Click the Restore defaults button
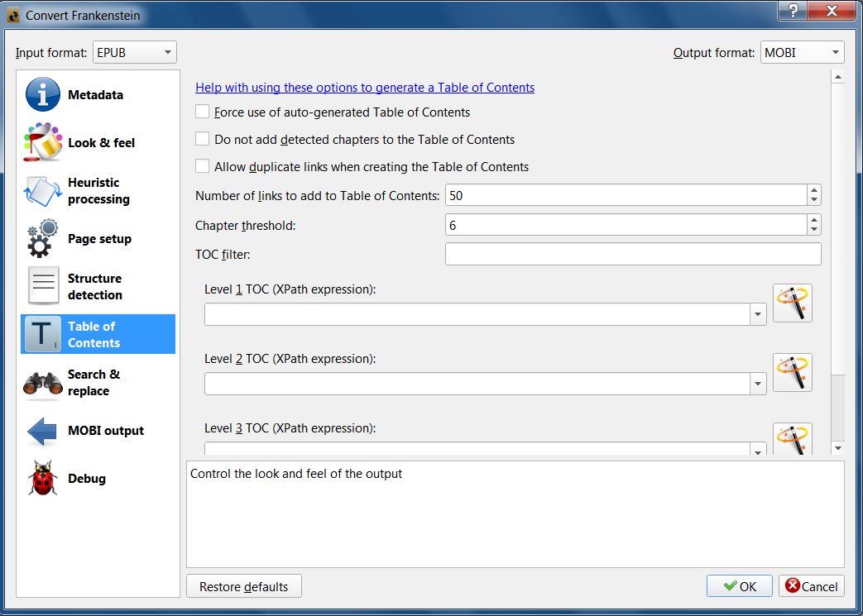The width and height of the screenshot is (863, 616). 244,586
